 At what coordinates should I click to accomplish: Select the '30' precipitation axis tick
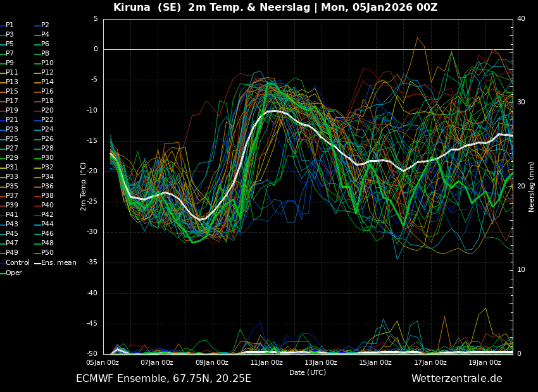521,102
